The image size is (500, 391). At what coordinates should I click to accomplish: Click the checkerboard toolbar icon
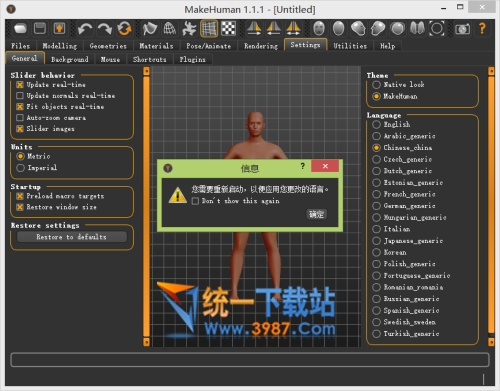point(229,29)
